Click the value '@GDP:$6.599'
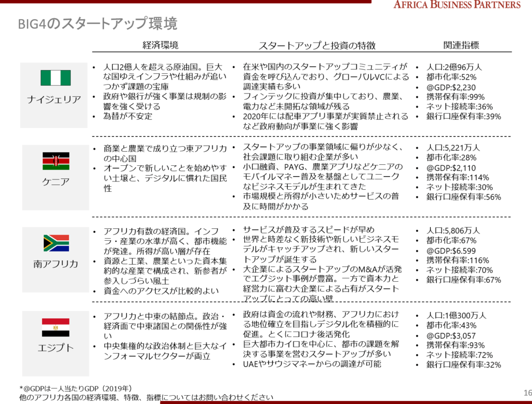532x404 pixels. (x=451, y=251)
